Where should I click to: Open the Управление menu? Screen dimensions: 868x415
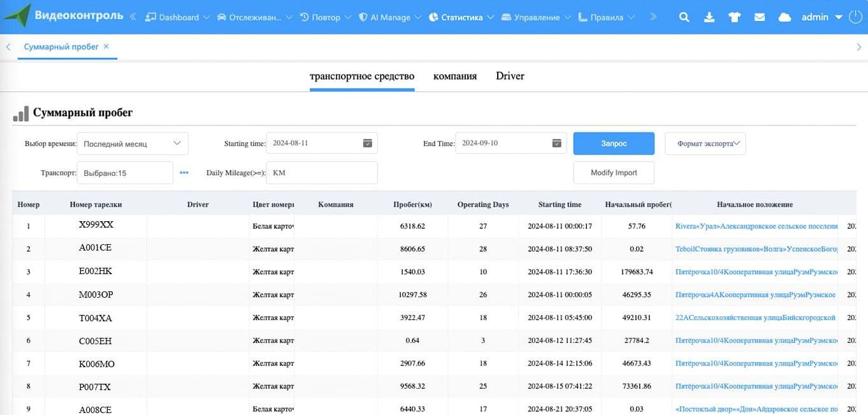pyautogui.click(x=536, y=17)
